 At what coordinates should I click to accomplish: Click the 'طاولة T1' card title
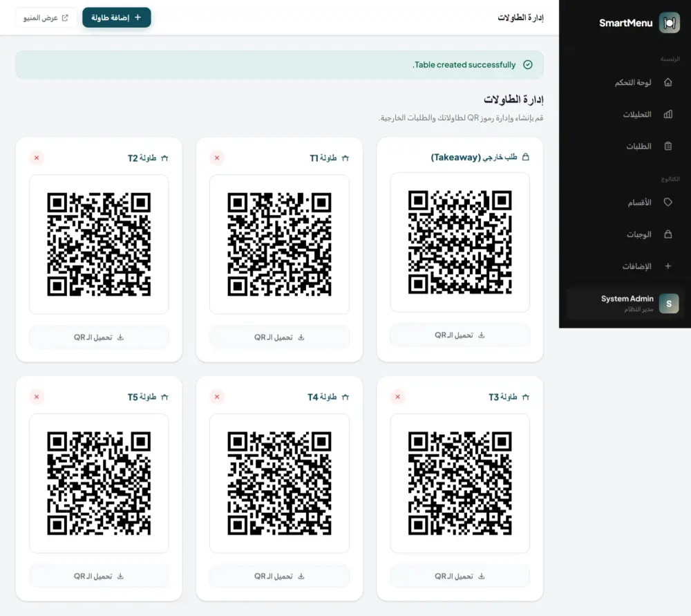pos(323,158)
